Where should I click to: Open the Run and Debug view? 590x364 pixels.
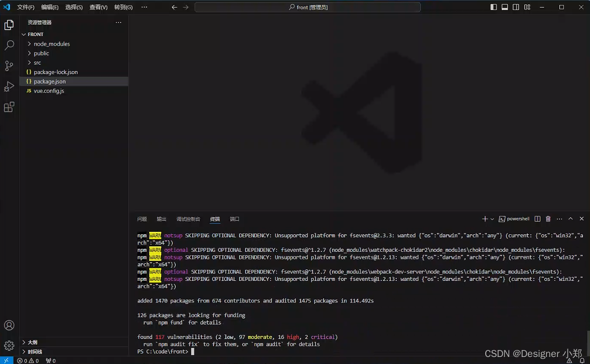click(x=9, y=87)
